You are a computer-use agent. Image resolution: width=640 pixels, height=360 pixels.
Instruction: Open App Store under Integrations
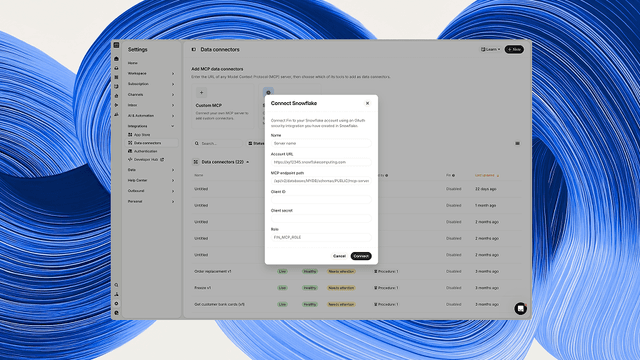coord(142,135)
